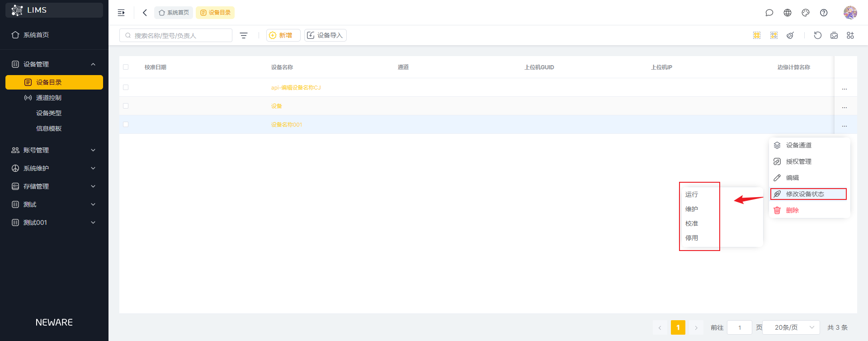Collapse the sidebar with the hamburger icon
The height and width of the screenshot is (341, 868).
pos(121,13)
